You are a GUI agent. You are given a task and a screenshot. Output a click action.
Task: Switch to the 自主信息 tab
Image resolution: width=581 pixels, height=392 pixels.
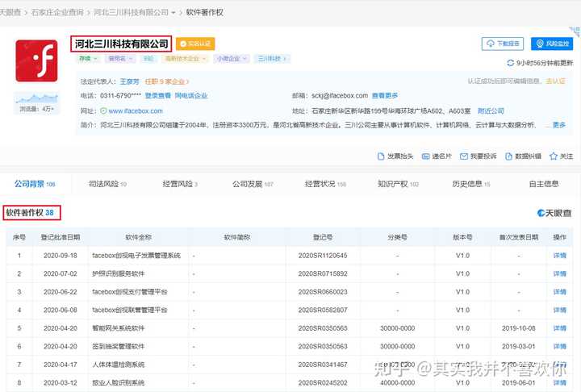pyautogui.click(x=544, y=184)
